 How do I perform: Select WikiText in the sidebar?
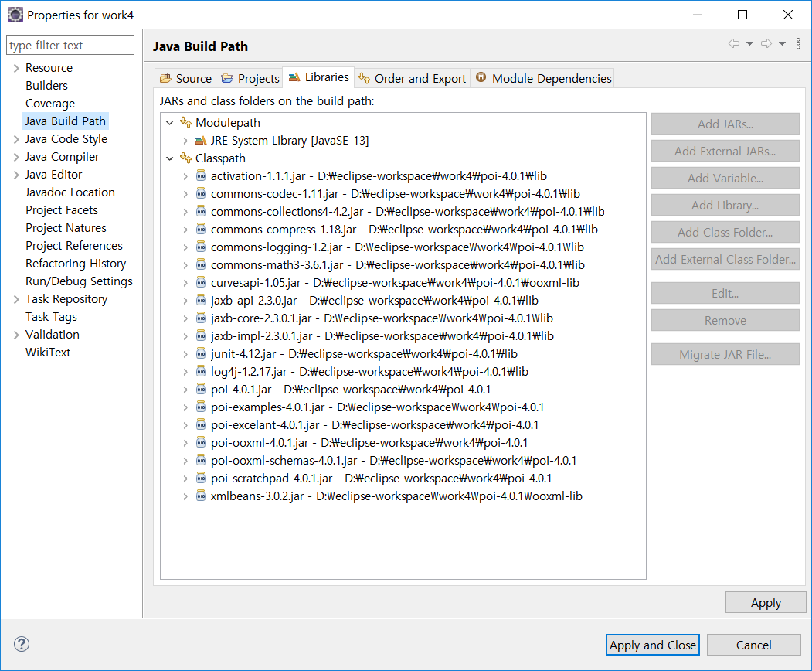coord(48,353)
